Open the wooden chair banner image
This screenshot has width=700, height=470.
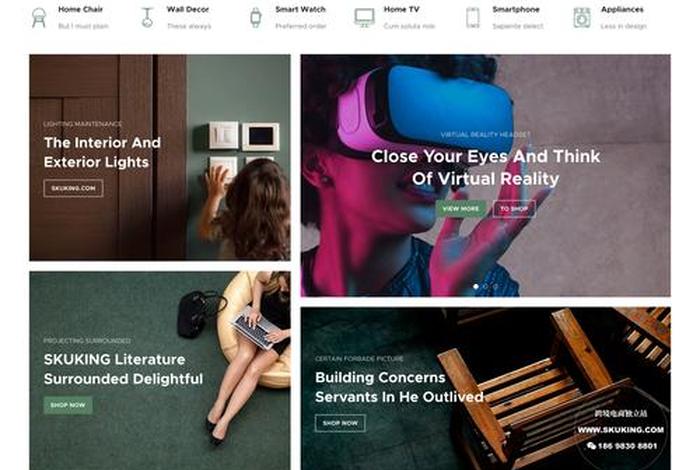485,388
